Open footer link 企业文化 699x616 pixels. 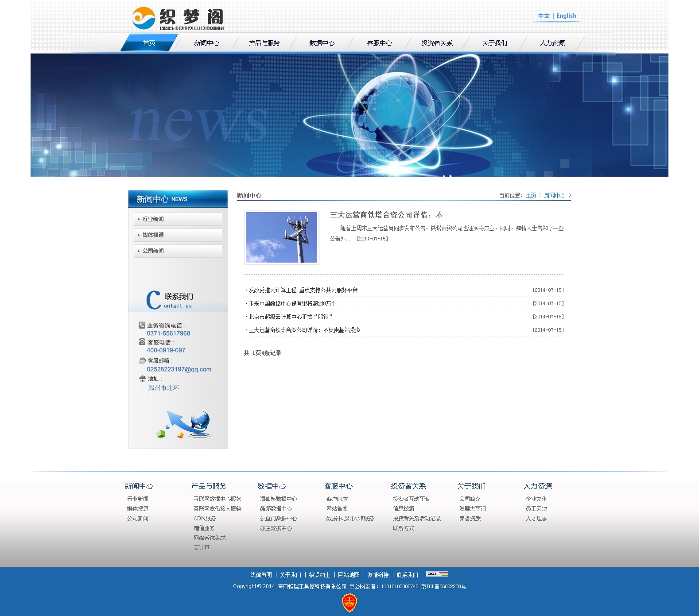[x=536, y=499]
